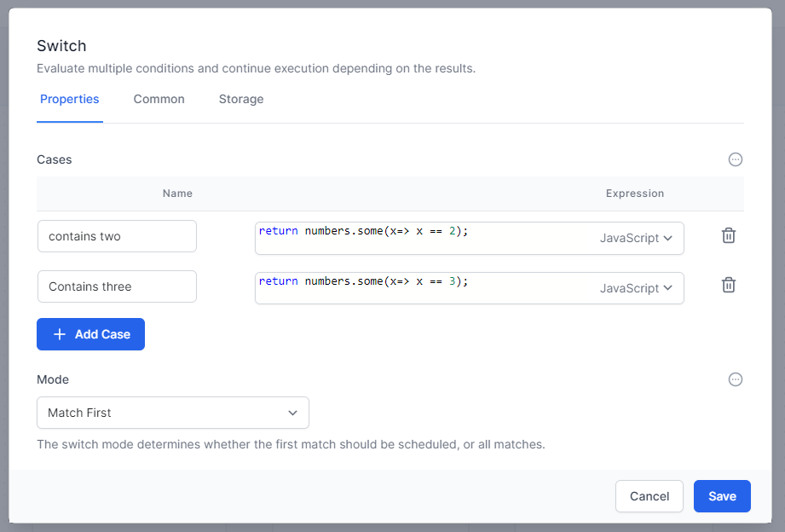Open the Cases section options menu
The height and width of the screenshot is (532, 785).
pyautogui.click(x=736, y=159)
